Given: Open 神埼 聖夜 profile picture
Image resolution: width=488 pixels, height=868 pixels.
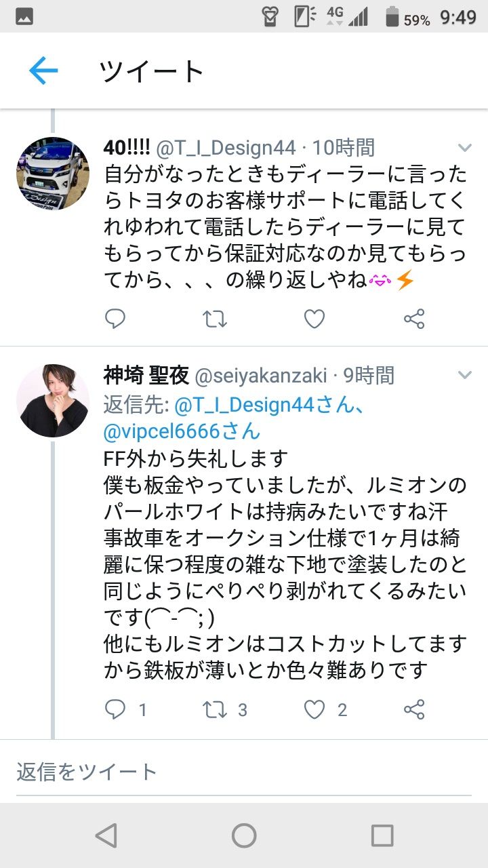Looking at the screenshot, I should [x=53, y=401].
